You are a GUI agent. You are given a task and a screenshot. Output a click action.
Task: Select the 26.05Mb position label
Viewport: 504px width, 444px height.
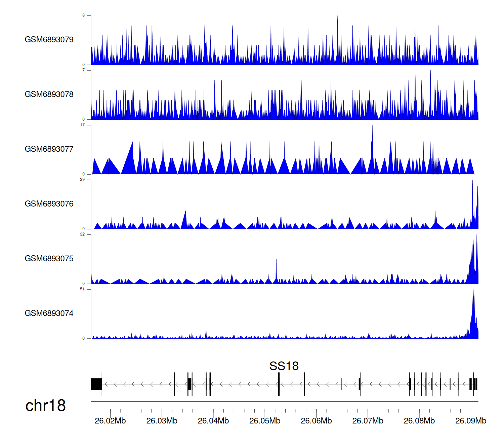pyautogui.click(x=265, y=421)
